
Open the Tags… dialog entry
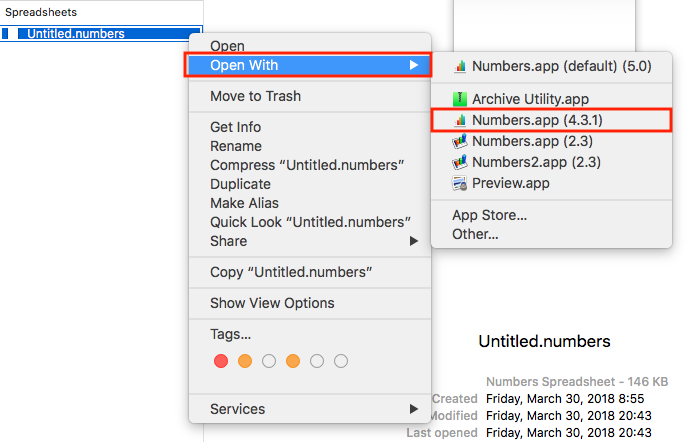(x=230, y=334)
